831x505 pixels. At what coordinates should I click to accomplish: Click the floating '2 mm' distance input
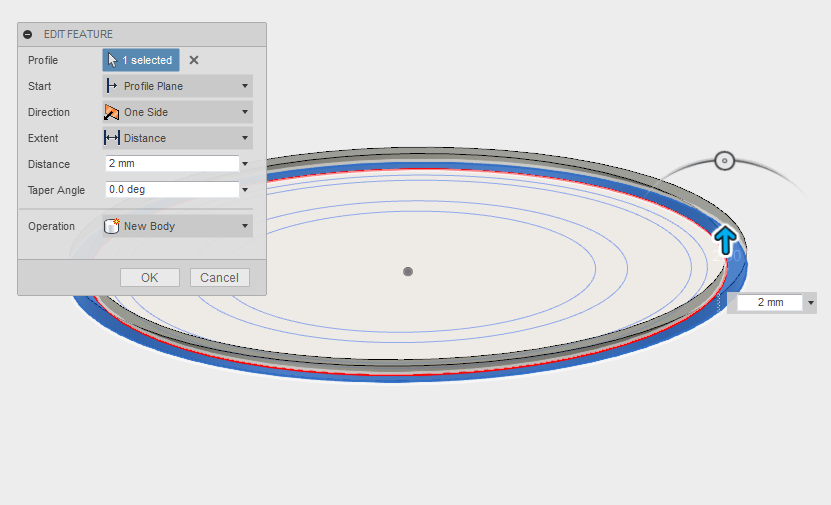point(770,302)
